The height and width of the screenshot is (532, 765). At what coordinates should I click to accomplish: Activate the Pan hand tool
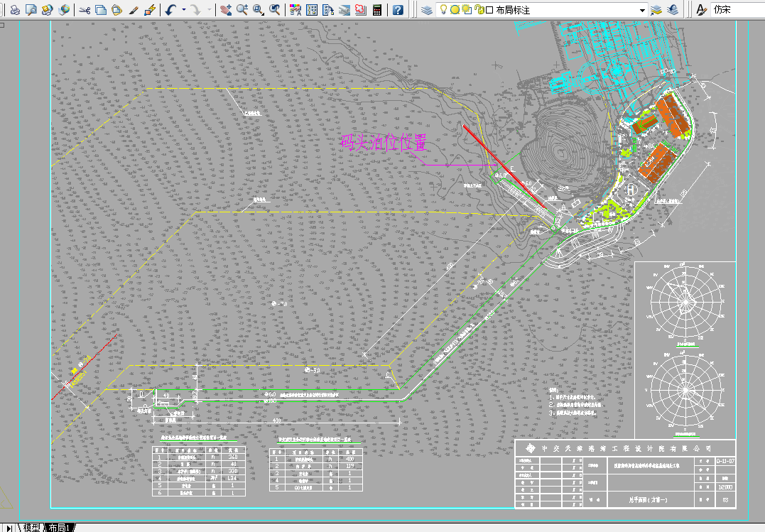pyautogui.click(x=225, y=10)
